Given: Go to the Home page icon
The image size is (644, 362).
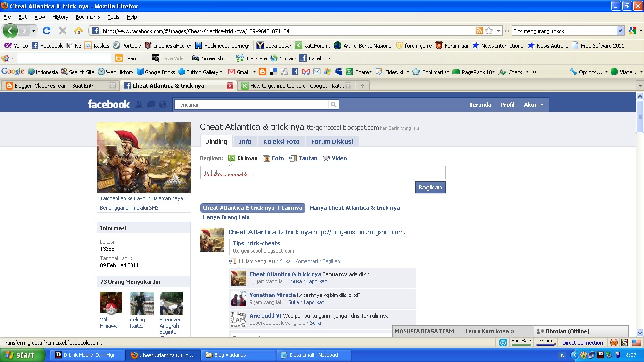Looking at the screenshot, I should pyautogui.click(x=79, y=31).
